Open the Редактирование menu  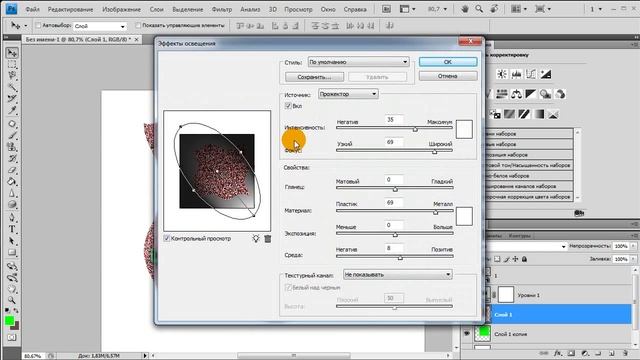coord(70,9)
